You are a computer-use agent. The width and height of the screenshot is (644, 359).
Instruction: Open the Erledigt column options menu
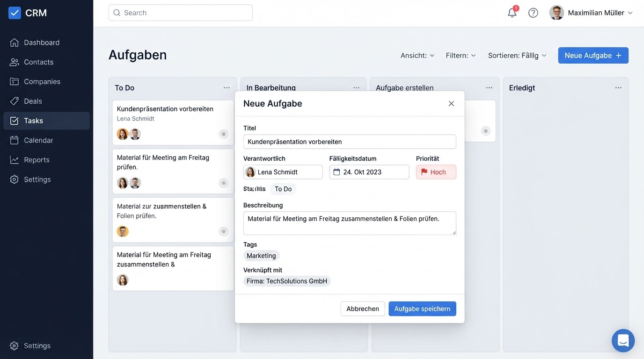click(x=618, y=88)
